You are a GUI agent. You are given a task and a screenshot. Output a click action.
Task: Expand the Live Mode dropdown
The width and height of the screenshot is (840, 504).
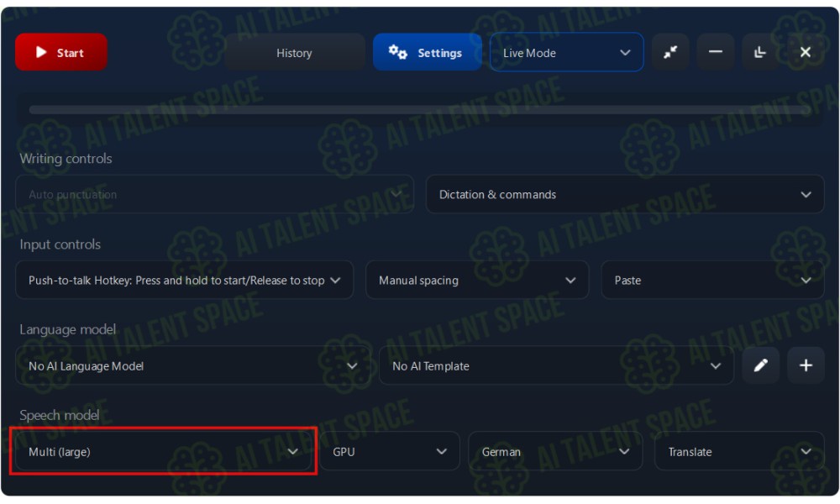tap(566, 52)
